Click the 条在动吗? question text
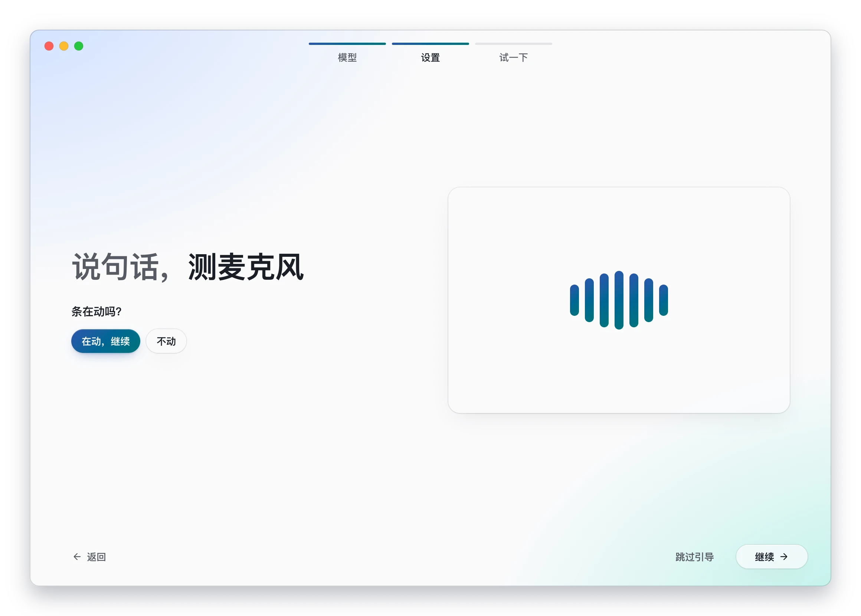This screenshot has width=861, height=616. click(x=96, y=311)
